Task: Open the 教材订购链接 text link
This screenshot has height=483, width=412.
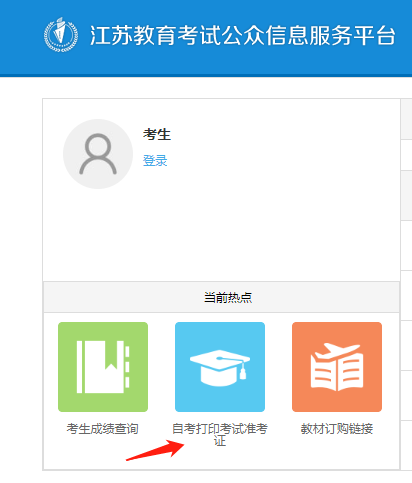Action: 337,429
